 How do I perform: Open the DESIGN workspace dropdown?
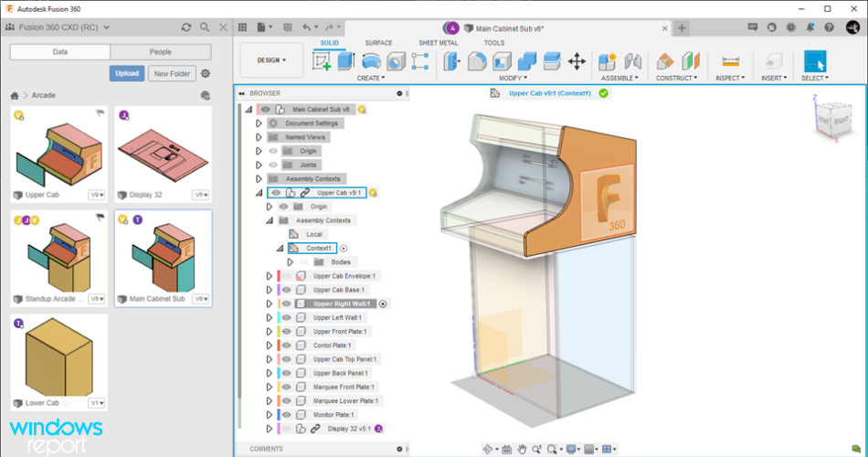271,59
